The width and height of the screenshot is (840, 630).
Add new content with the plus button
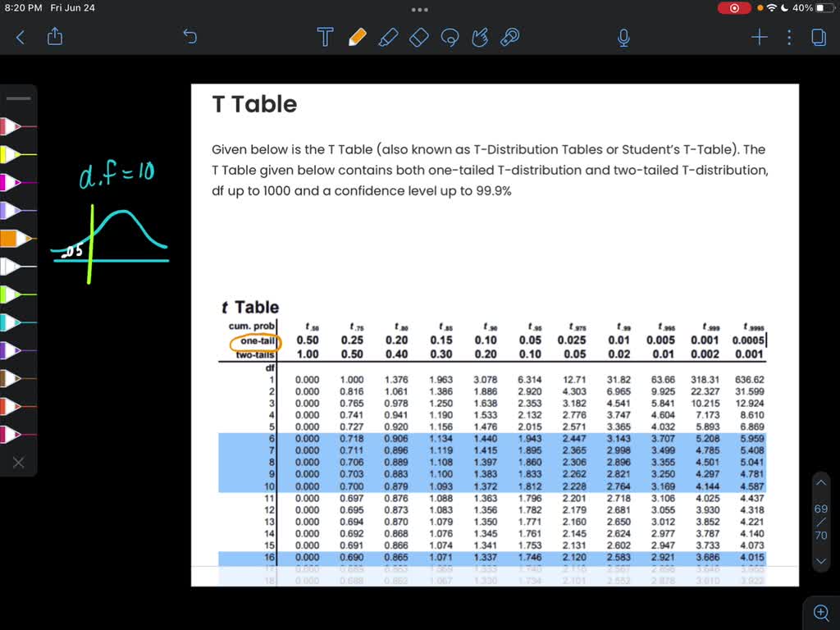[759, 37]
